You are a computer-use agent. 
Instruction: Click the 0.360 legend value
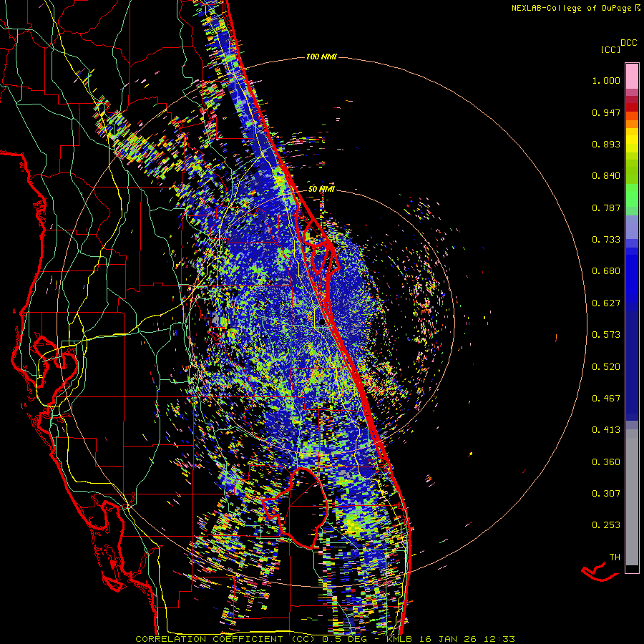pos(606,462)
